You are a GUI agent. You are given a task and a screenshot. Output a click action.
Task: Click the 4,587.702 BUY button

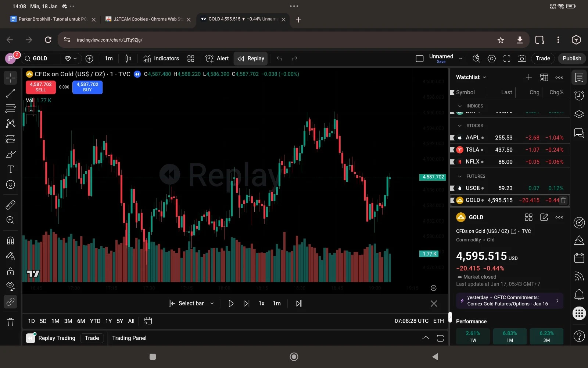click(87, 87)
